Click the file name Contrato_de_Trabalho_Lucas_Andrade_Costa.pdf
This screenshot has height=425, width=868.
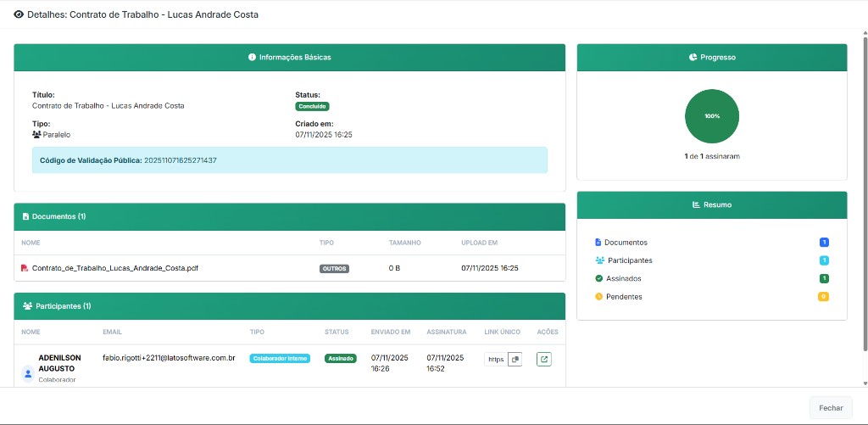[115, 268]
